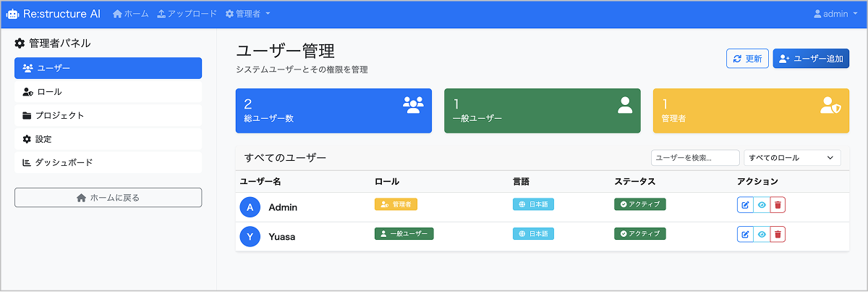View Admin details with the eye icon
868x292 pixels.
[762, 205]
